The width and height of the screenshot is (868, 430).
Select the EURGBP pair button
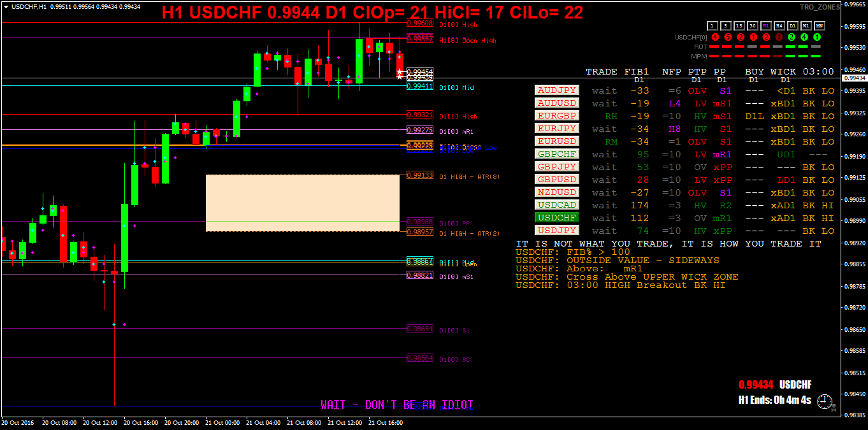556,116
